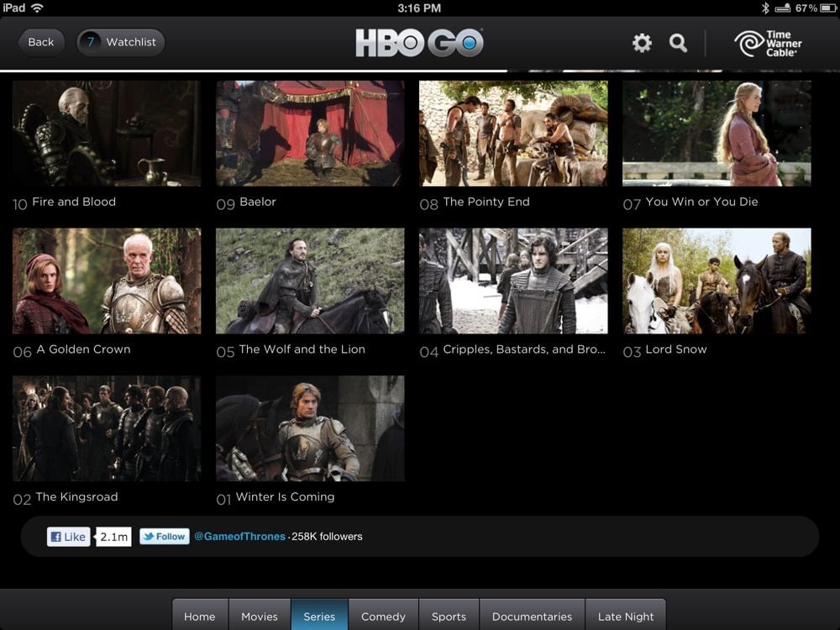This screenshot has height=630, width=840.
Task: Select 'Lord Snow' title text
Action: click(676, 349)
